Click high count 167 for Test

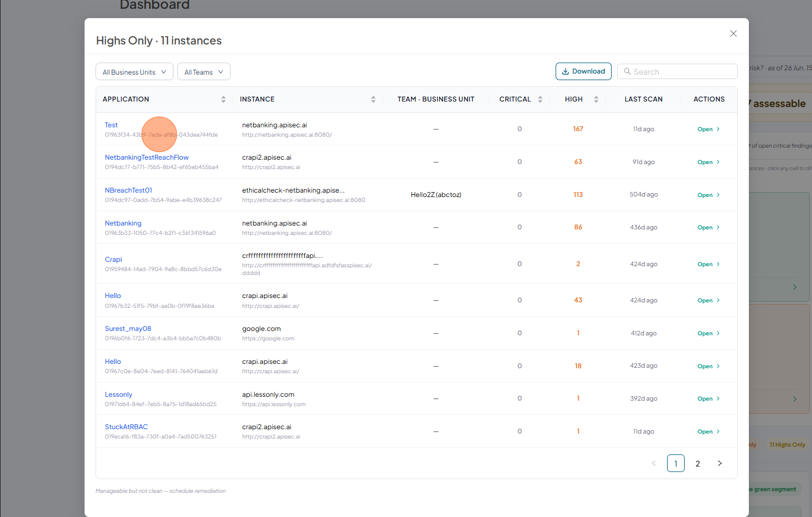point(578,129)
